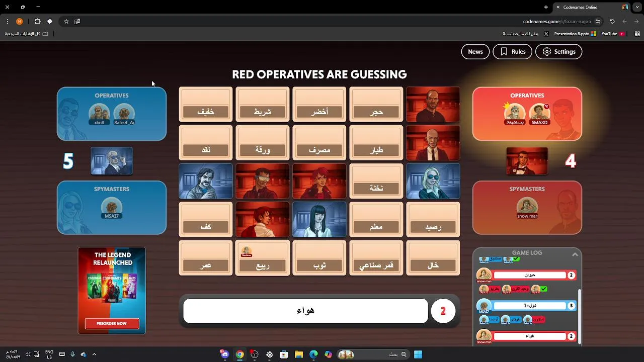
Task: Go forward in browser history
Action: (636, 22)
